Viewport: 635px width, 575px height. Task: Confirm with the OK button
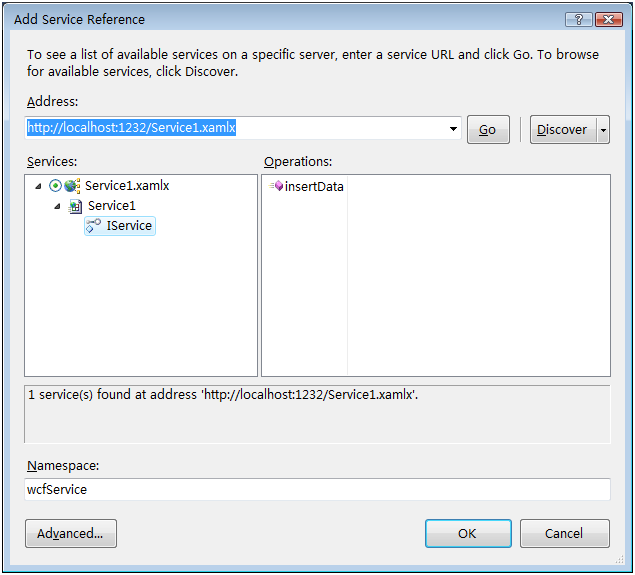click(x=468, y=533)
